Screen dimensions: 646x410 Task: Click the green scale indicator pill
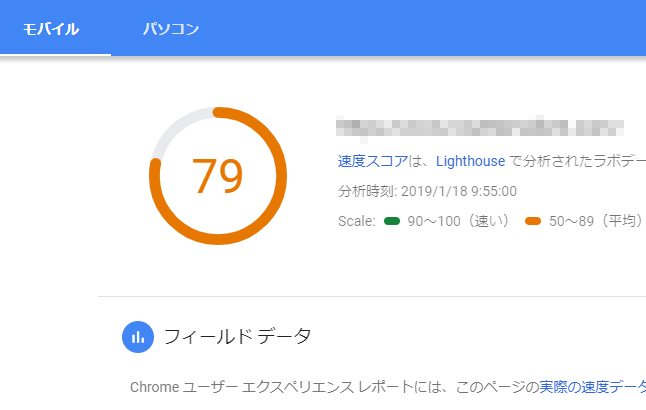[392, 221]
